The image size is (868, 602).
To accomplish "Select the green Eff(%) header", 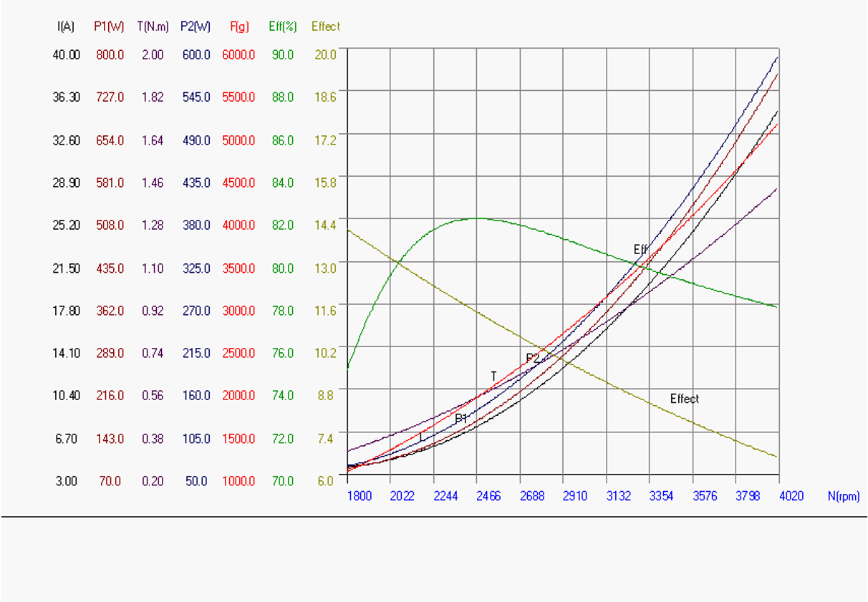I will [282, 26].
